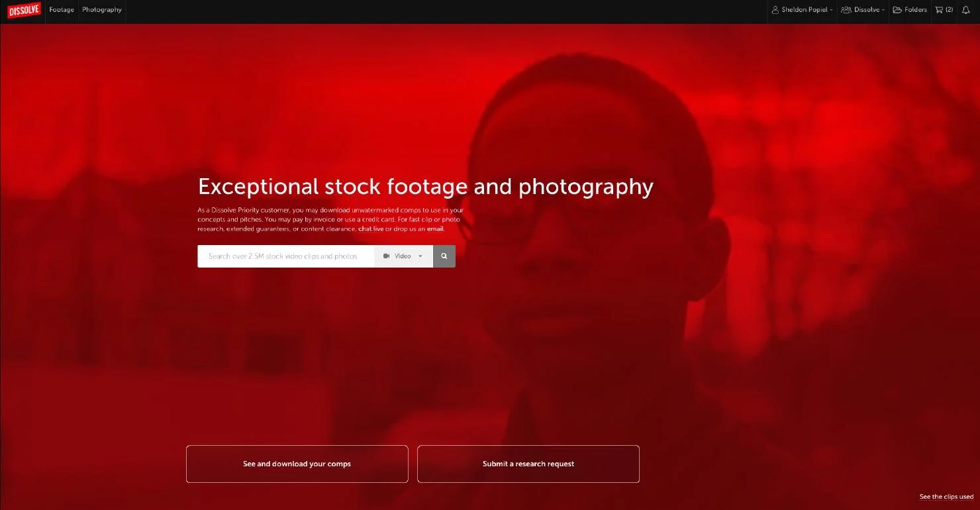
Task: Click the notifications bell icon
Action: click(965, 10)
